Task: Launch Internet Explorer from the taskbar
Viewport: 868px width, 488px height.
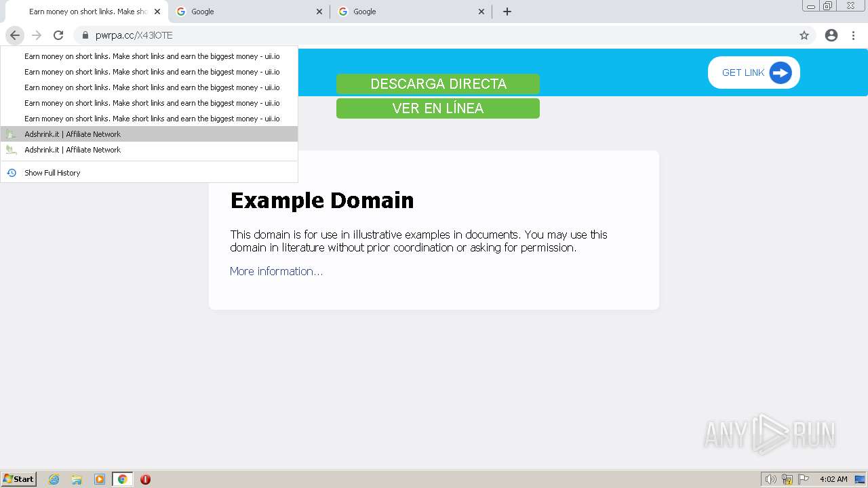Action: coord(54,479)
